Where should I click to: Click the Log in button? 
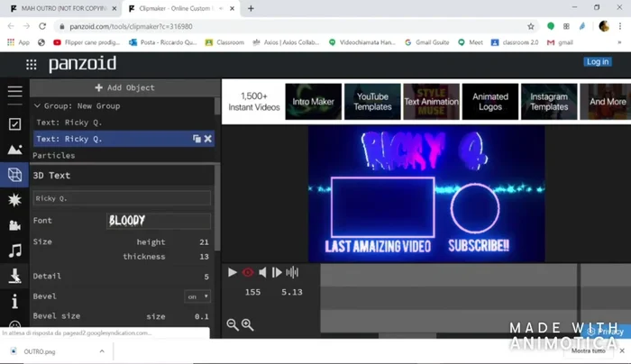[x=597, y=62]
